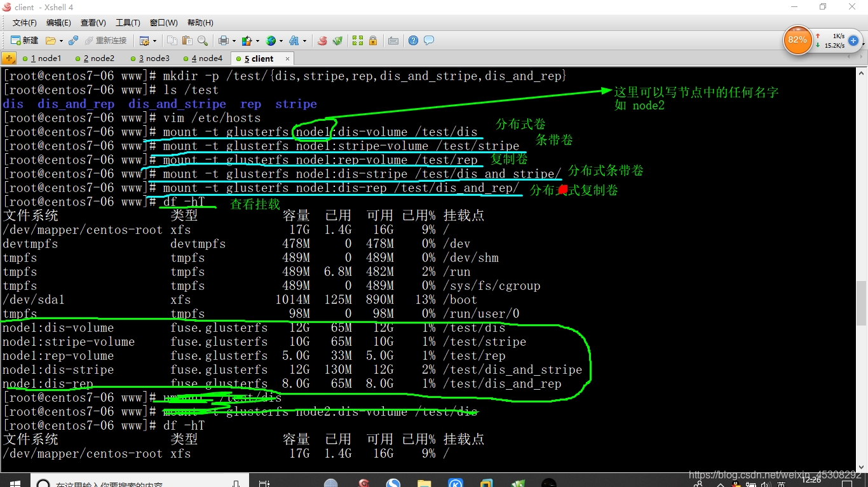The width and height of the screenshot is (868, 487).
Task: Open the 工具(T) menu
Action: [128, 23]
